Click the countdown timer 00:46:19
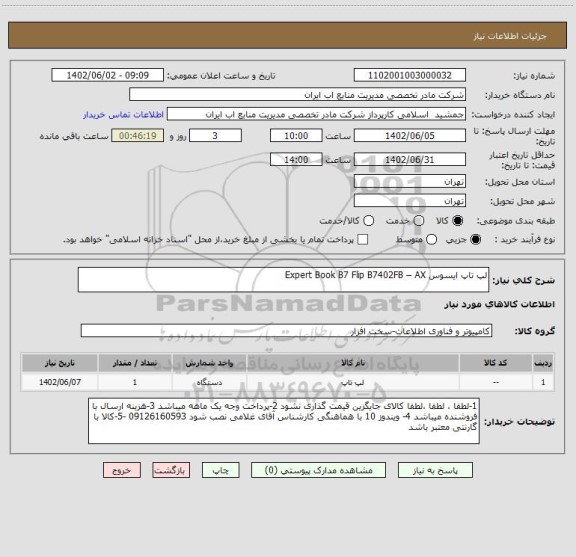 coord(137,136)
